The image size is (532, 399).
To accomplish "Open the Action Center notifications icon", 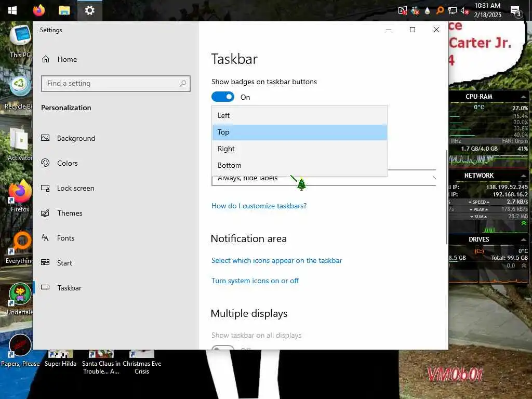I will tap(516, 11).
